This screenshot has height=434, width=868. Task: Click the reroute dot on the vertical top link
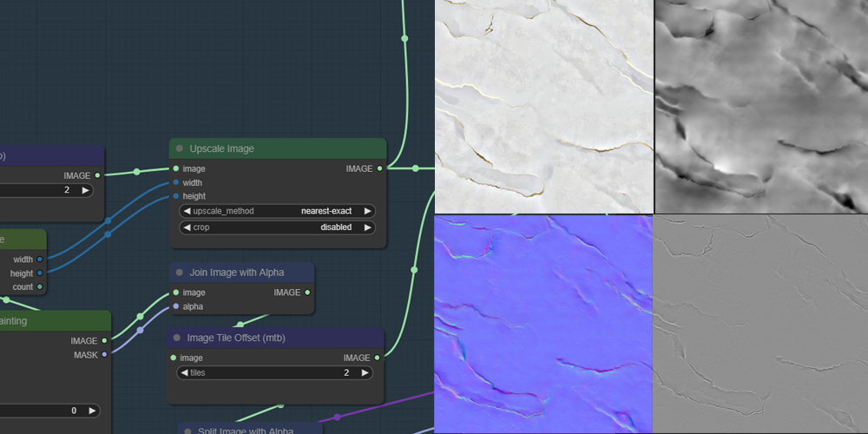pos(404,38)
